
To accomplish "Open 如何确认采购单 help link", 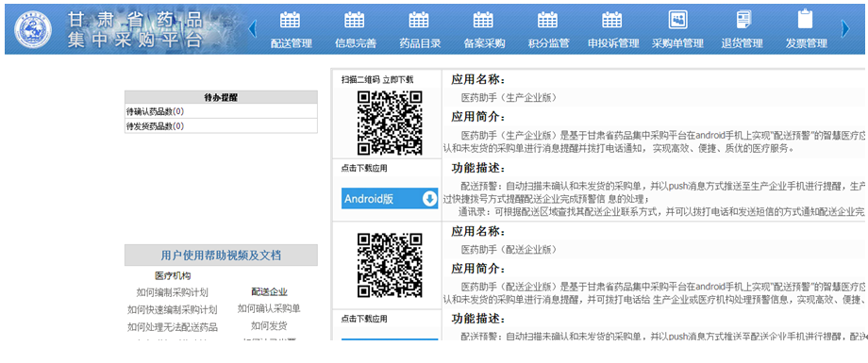I will pos(269,308).
